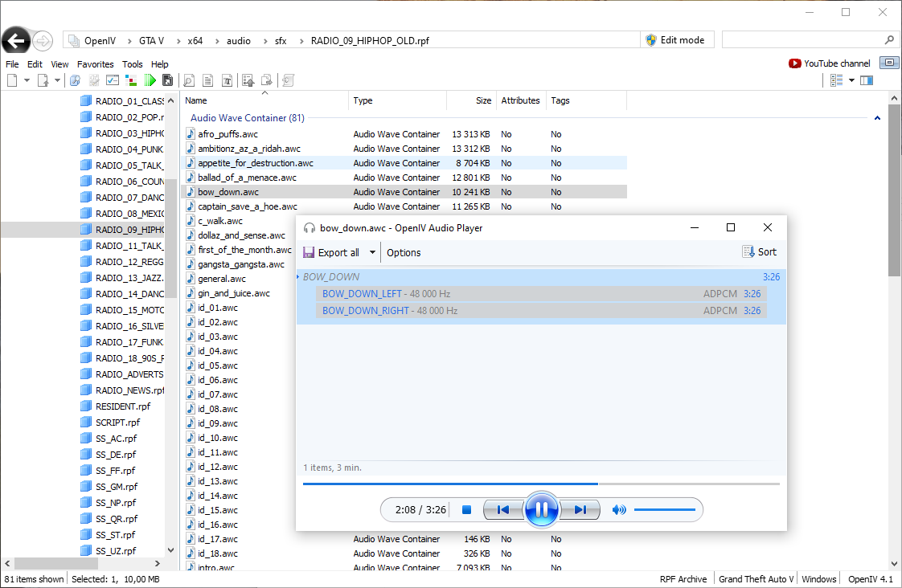Click GTA V in the path breadcrumb
This screenshot has height=588, width=902.
(151, 41)
